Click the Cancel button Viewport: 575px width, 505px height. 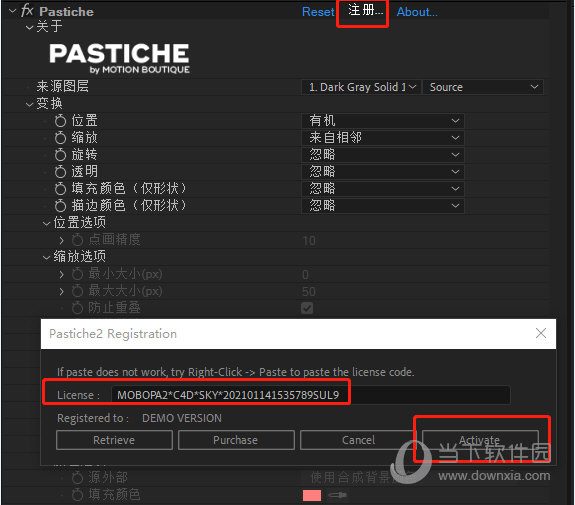pos(358,440)
